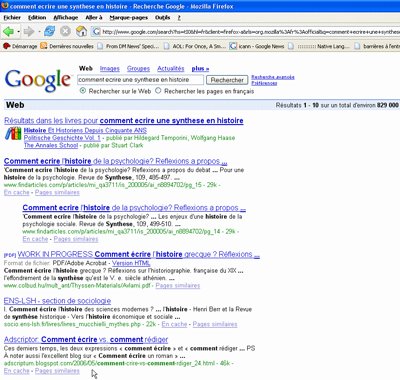Select Rechercher les pages en français radio

(x=158, y=91)
